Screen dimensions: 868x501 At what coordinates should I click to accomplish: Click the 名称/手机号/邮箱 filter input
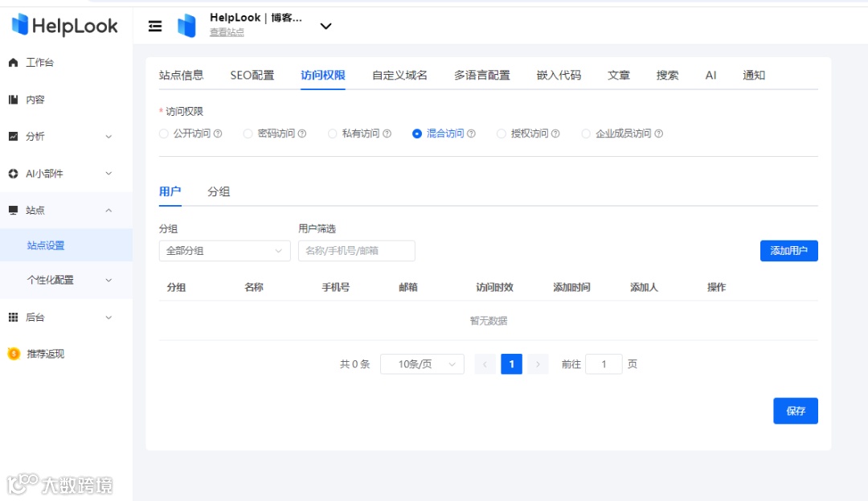[x=356, y=251]
